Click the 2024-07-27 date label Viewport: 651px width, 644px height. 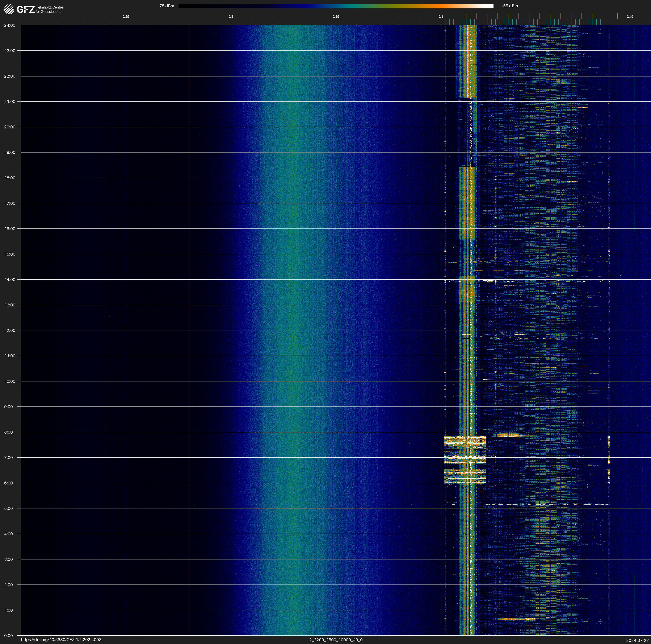coord(637,640)
